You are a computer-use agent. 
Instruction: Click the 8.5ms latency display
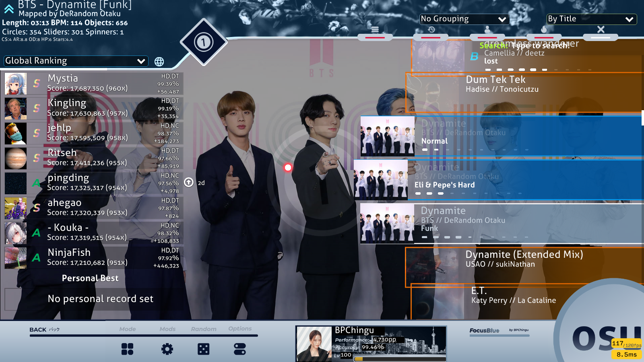[627, 354]
